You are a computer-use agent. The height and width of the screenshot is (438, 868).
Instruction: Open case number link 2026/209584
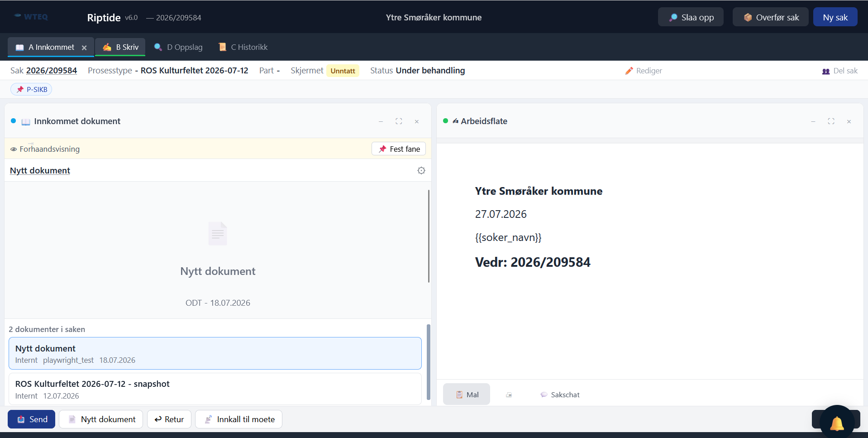[x=52, y=71]
